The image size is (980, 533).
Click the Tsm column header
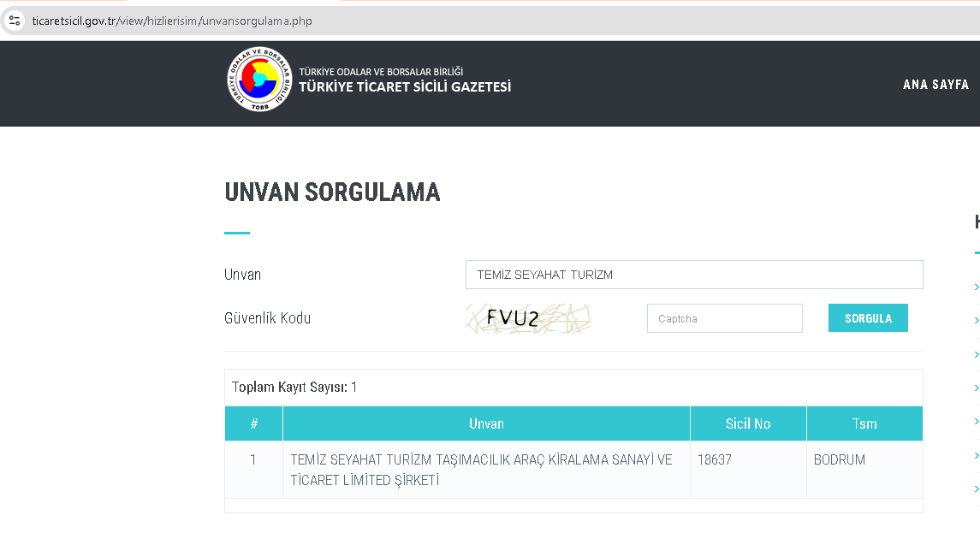point(864,423)
